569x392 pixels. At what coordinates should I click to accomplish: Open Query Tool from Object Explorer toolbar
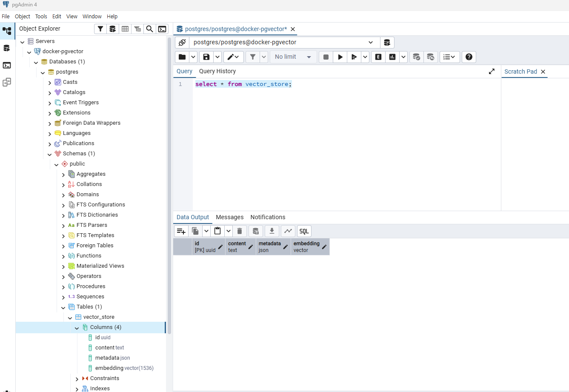[x=112, y=29]
